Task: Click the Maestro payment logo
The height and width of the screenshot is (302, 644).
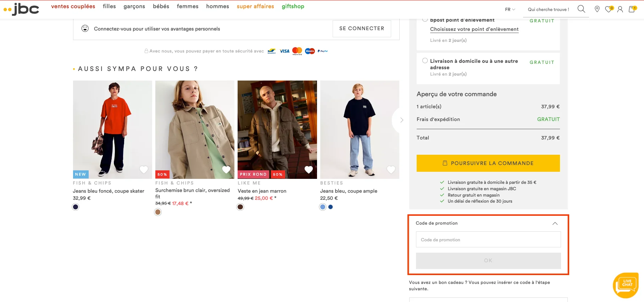Action: [x=310, y=51]
